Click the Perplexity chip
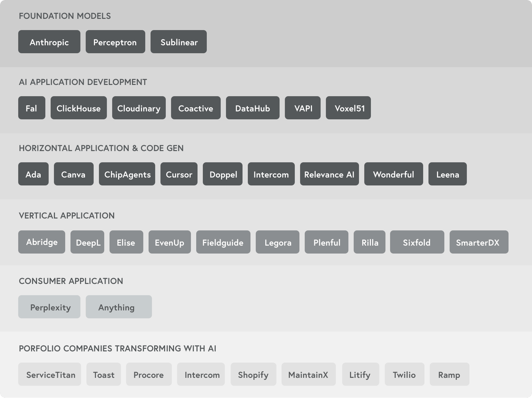 49,307
